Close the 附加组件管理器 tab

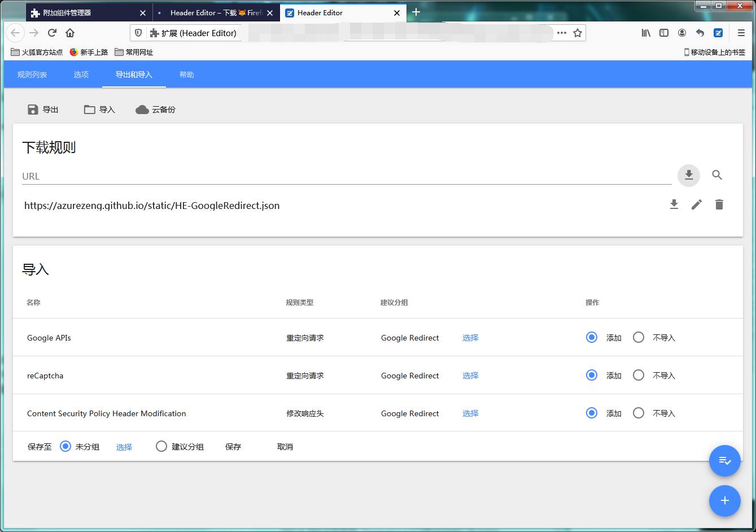coord(142,12)
